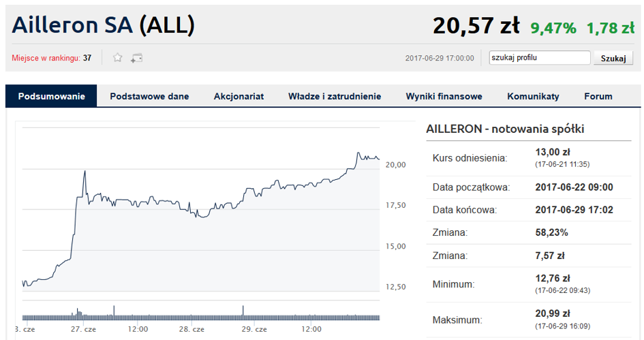Open the Akcjonariat tab

click(239, 96)
